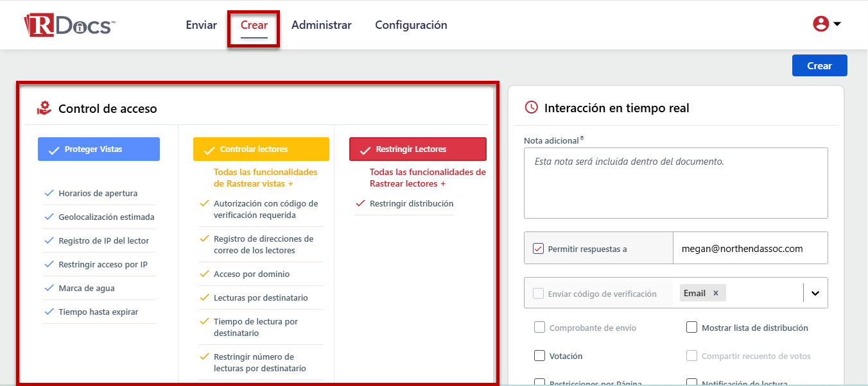Open the verification code channel dropdown
The height and width of the screenshot is (386, 868).
tap(815, 292)
